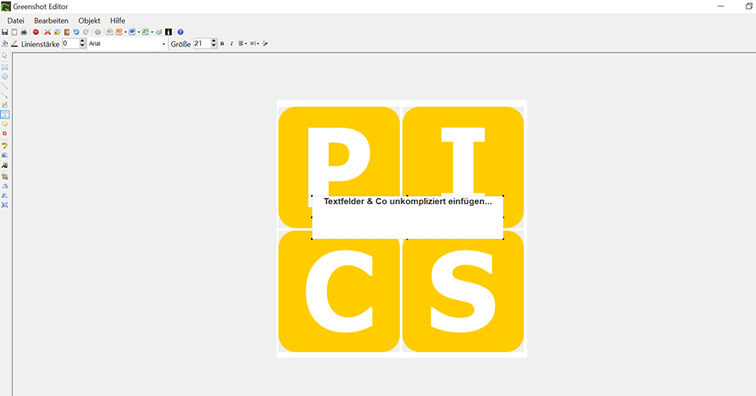This screenshot has height=396, width=756.
Task: Decrease Linienstärke with down arrow
Action: point(82,46)
